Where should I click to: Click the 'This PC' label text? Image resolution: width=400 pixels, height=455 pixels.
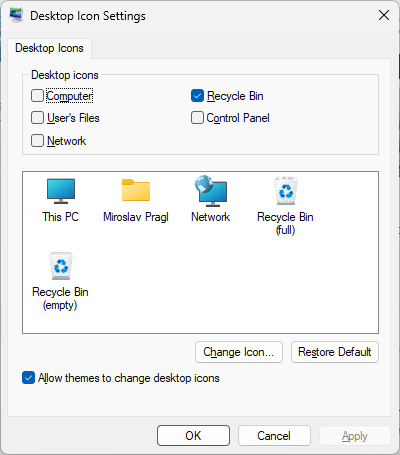point(60,217)
